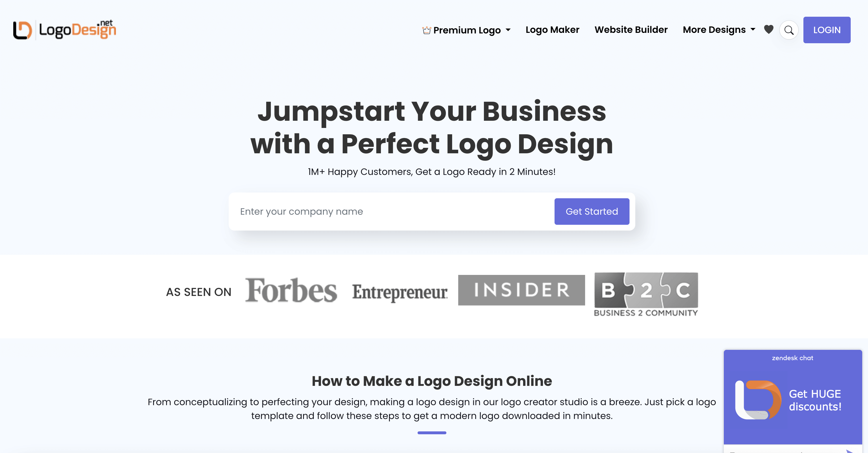Viewport: 868px width, 453px height.
Task: Click the company name input field
Action: click(x=392, y=212)
